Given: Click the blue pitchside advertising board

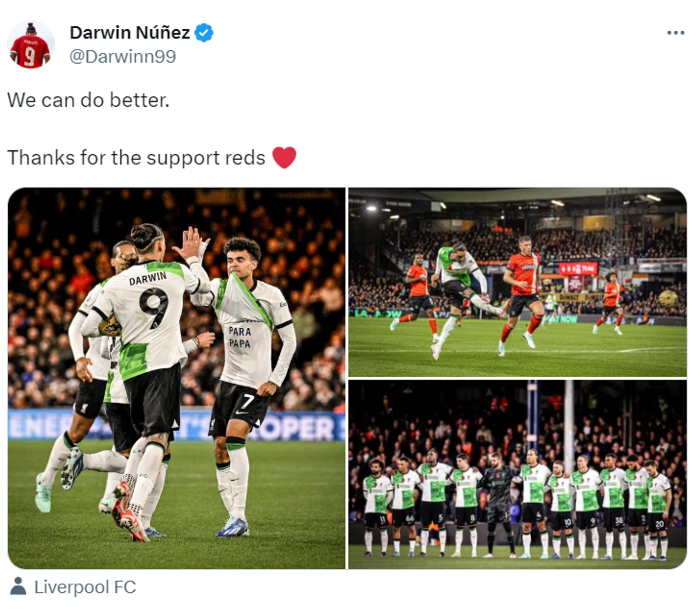Looking at the screenshot, I should 177,425.
